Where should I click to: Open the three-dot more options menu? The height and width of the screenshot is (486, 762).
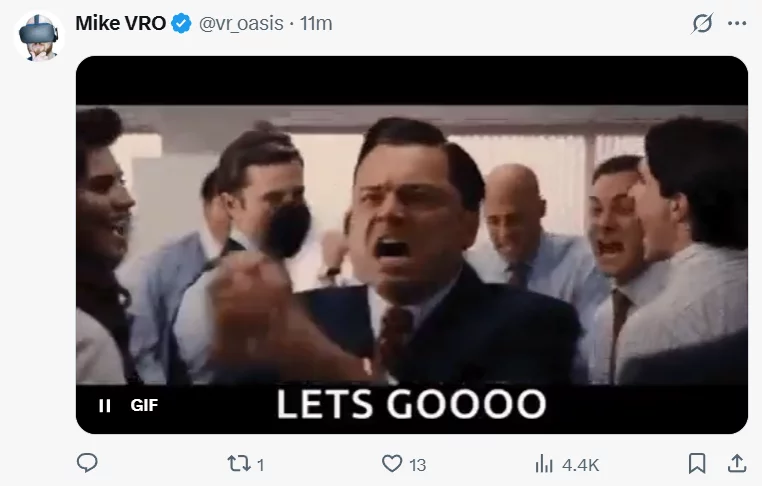pos(737,23)
